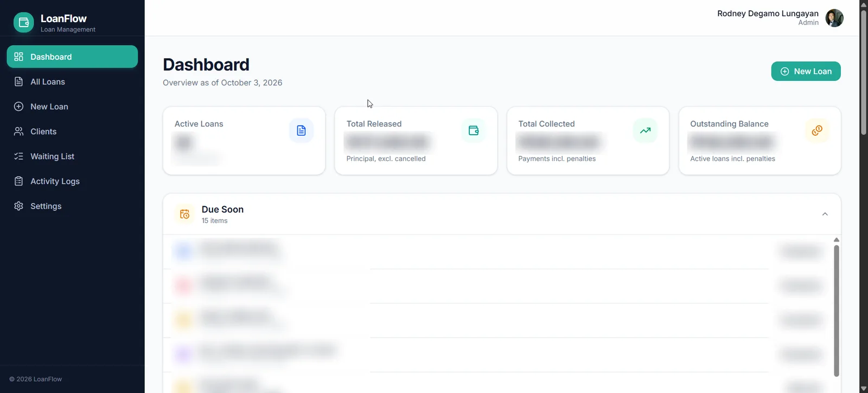The image size is (868, 393).
Task: Click the Total Collected trending arrow icon
Action: [645, 130]
